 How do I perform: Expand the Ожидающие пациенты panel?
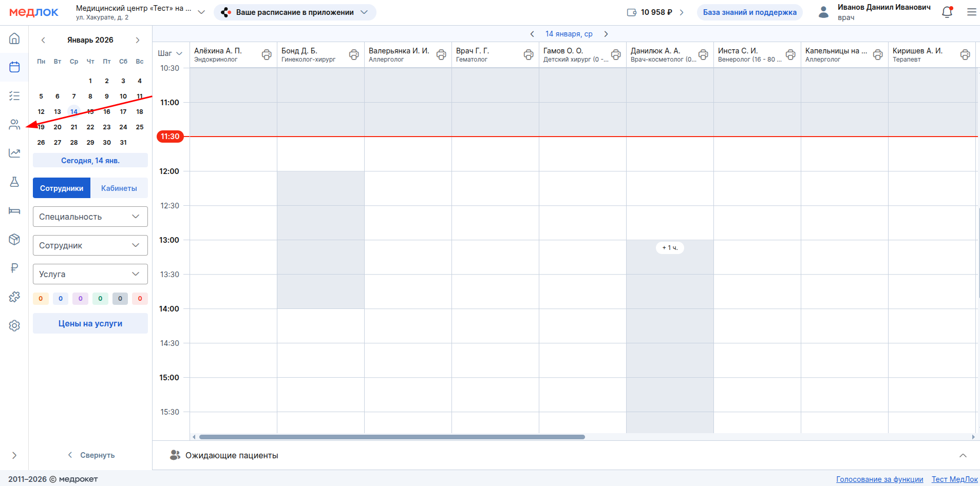(x=963, y=456)
